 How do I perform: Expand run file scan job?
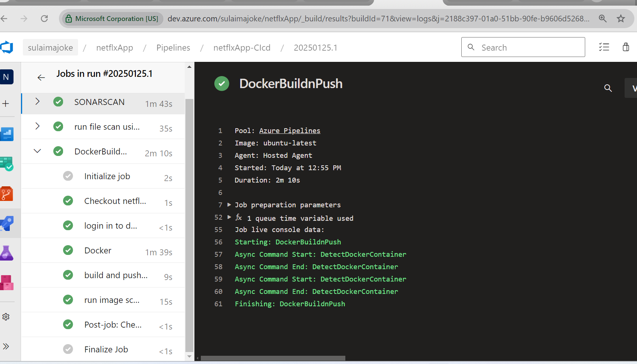37,126
